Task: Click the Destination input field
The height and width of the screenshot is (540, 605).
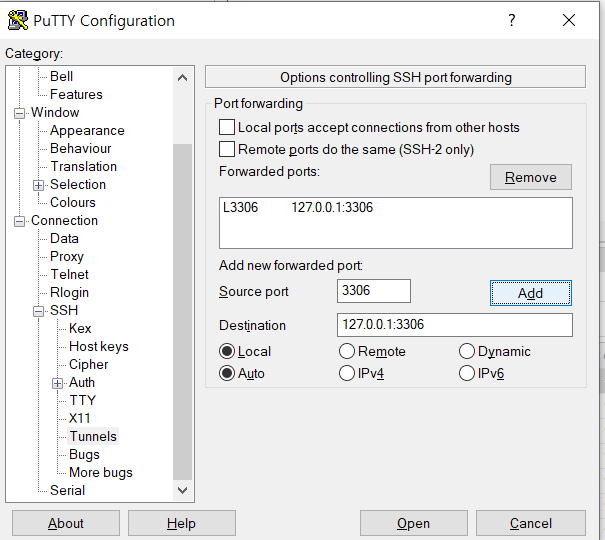Action: coord(455,325)
